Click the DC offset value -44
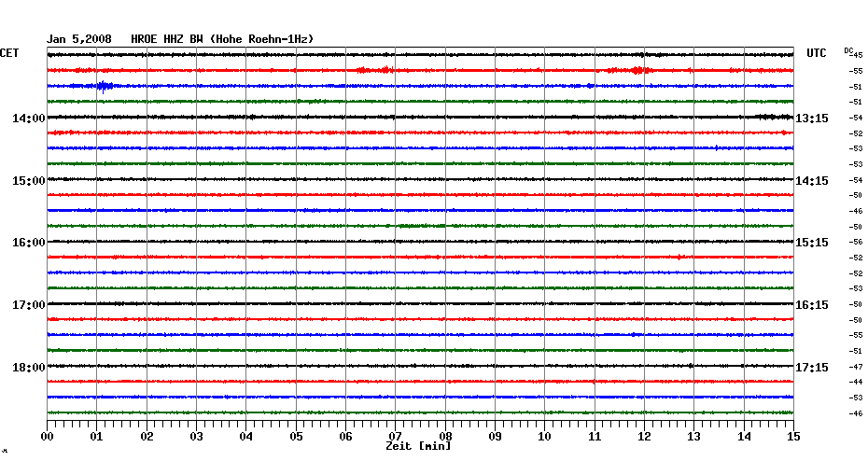868x461 pixels. [x=856, y=382]
